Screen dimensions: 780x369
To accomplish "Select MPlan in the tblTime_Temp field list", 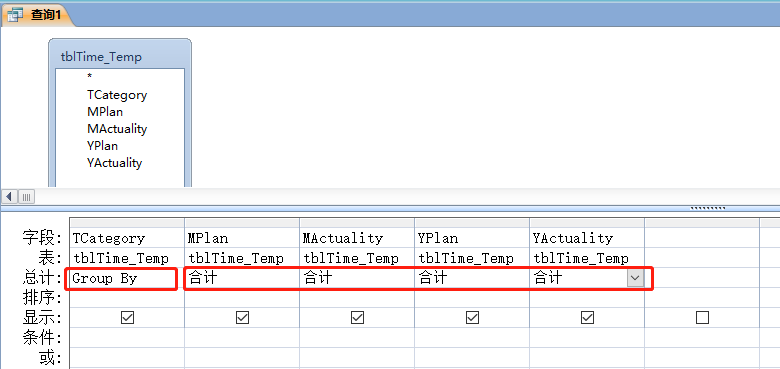I will coord(105,112).
